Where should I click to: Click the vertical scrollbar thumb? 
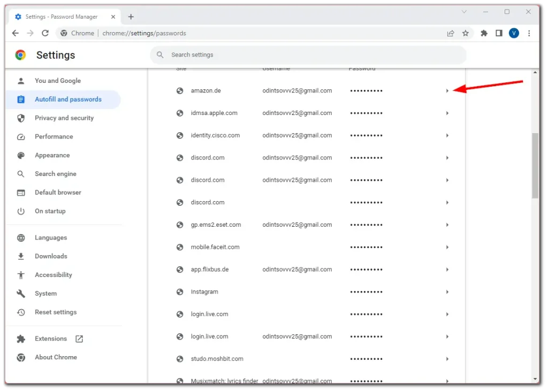tap(535, 165)
